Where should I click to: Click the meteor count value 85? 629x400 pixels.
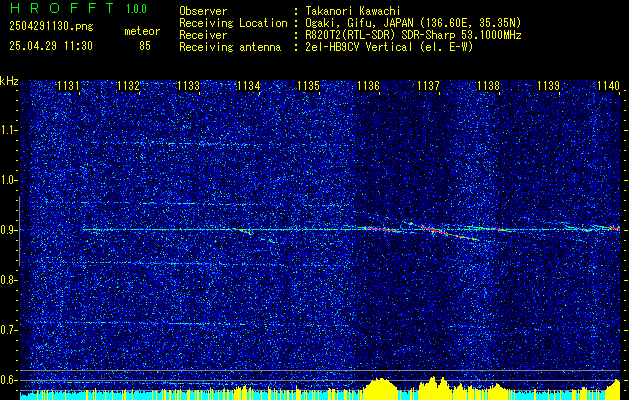(x=145, y=46)
